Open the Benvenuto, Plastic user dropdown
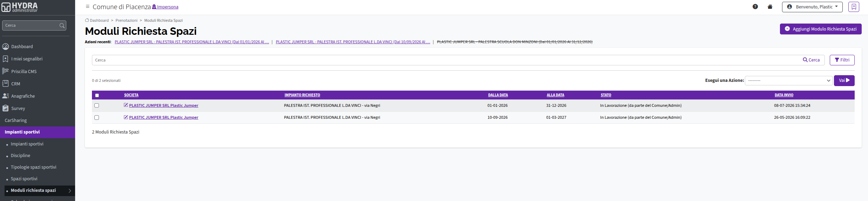The image size is (868, 201). pos(812,7)
